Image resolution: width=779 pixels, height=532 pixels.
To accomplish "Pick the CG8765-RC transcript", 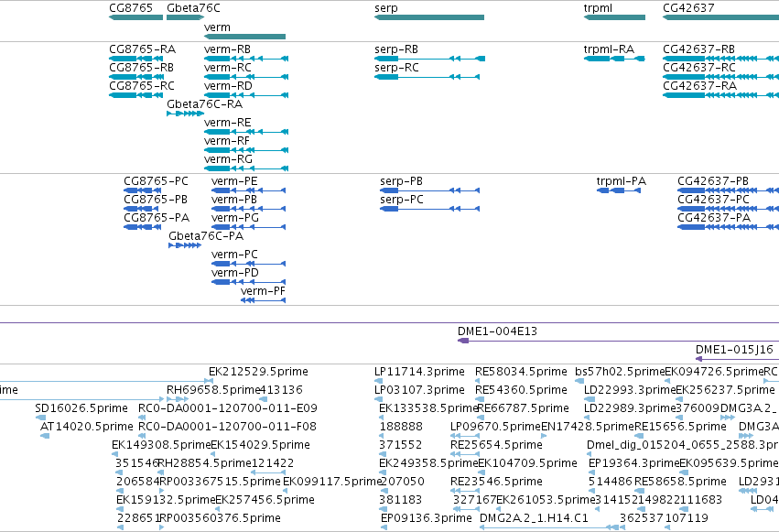I will pyautogui.click(x=135, y=95).
